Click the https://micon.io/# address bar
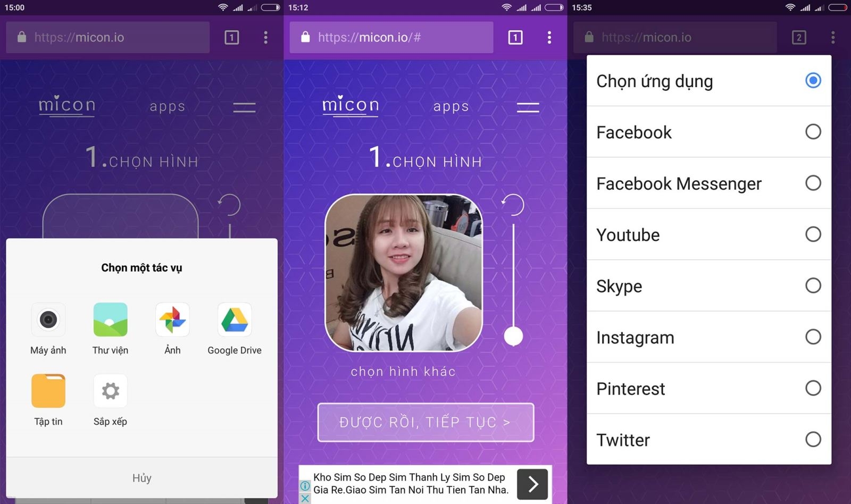 coord(391,37)
